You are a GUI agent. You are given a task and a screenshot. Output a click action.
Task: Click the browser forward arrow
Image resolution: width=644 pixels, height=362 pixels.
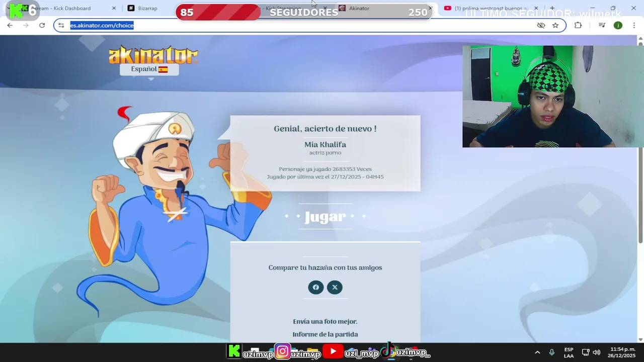[x=26, y=25]
